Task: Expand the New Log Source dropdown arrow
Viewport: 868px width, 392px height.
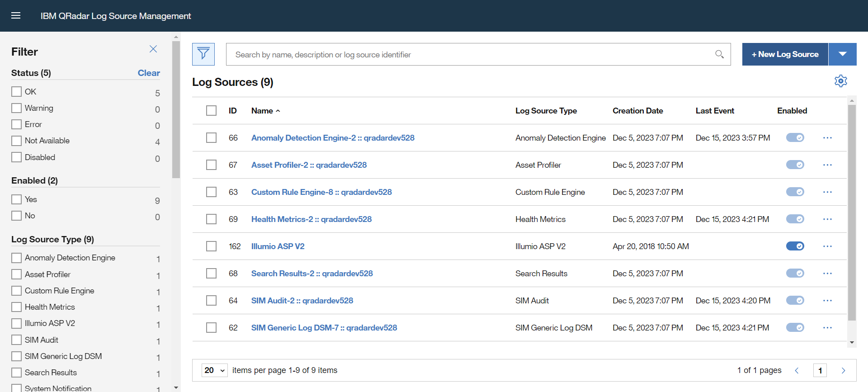Action: 842,54
